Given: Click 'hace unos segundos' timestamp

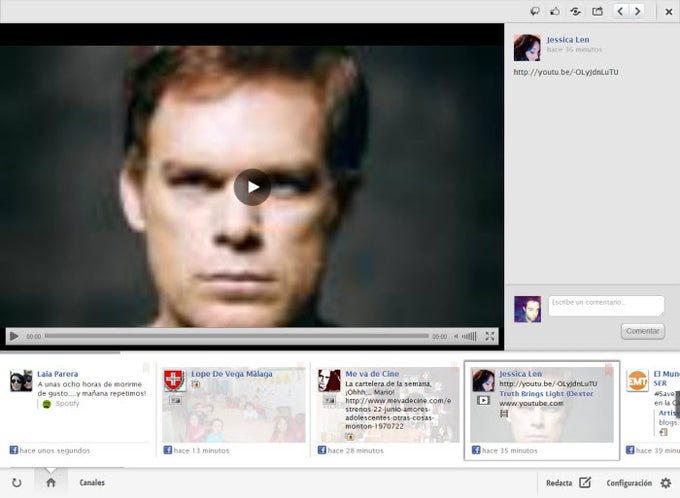Looking at the screenshot, I should pyautogui.click(x=55, y=451).
